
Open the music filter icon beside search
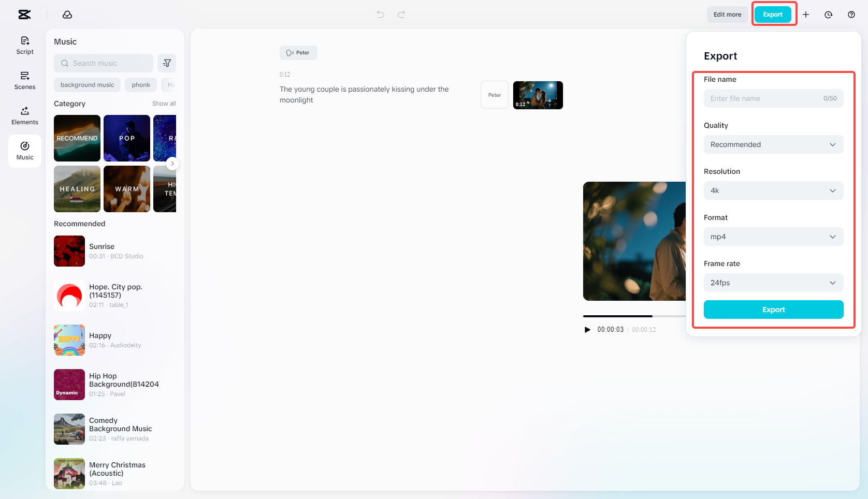166,63
